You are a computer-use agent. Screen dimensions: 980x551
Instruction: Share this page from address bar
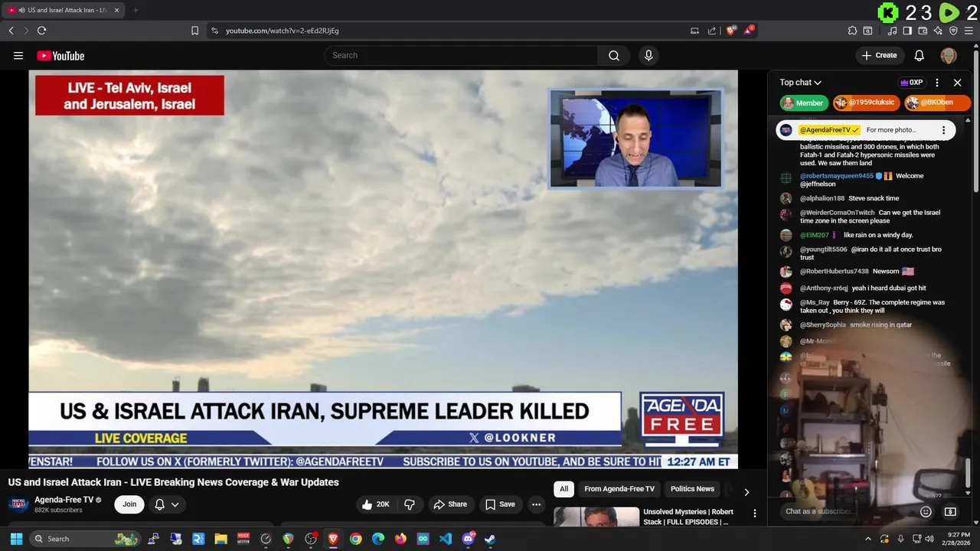pos(712,31)
